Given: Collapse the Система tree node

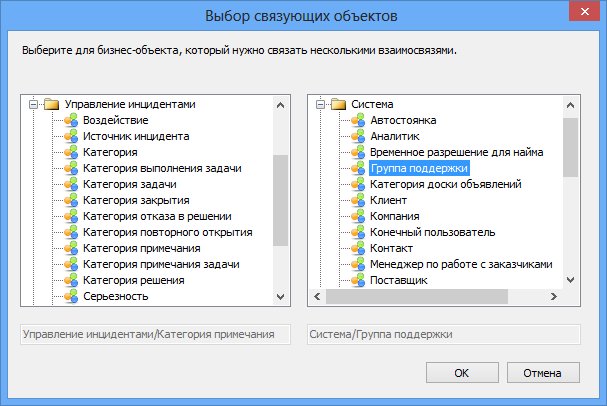Looking at the screenshot, I should [320, 104].
